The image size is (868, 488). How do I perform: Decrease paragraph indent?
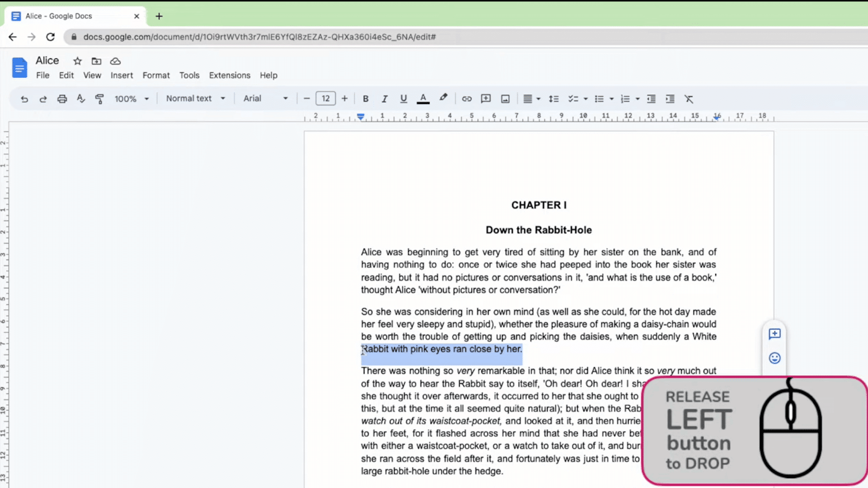point(651,99)
